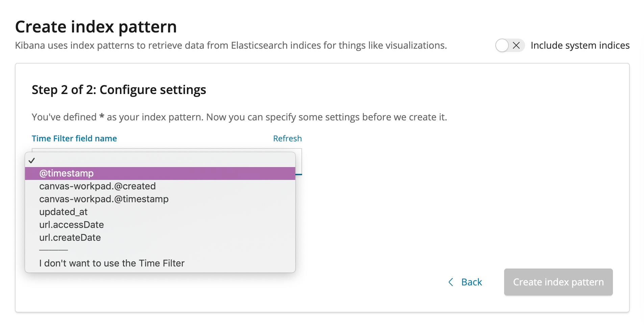Click the Create index pattern page title
Screen dimensions: 644x326
96,27
